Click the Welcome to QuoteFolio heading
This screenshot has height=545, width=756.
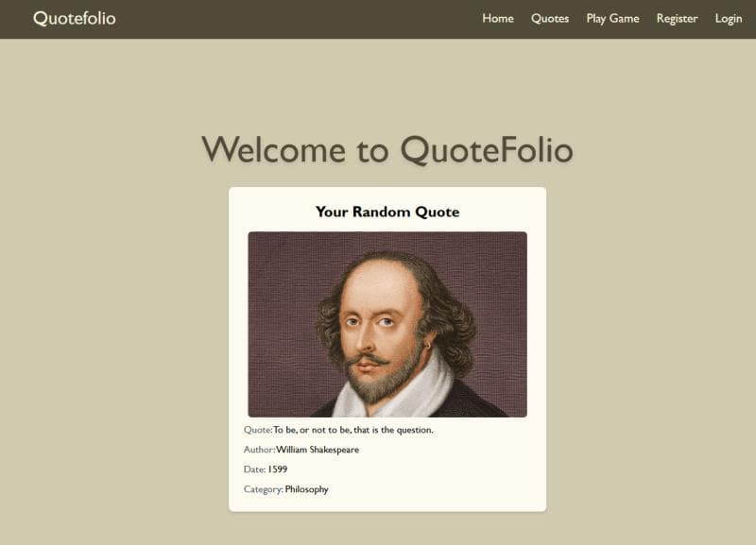tap(388, 149)
